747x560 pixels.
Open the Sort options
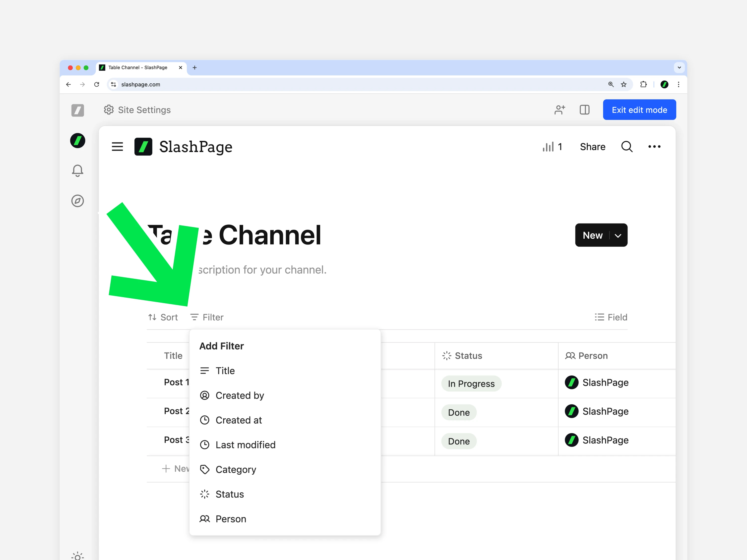point(163,317)
